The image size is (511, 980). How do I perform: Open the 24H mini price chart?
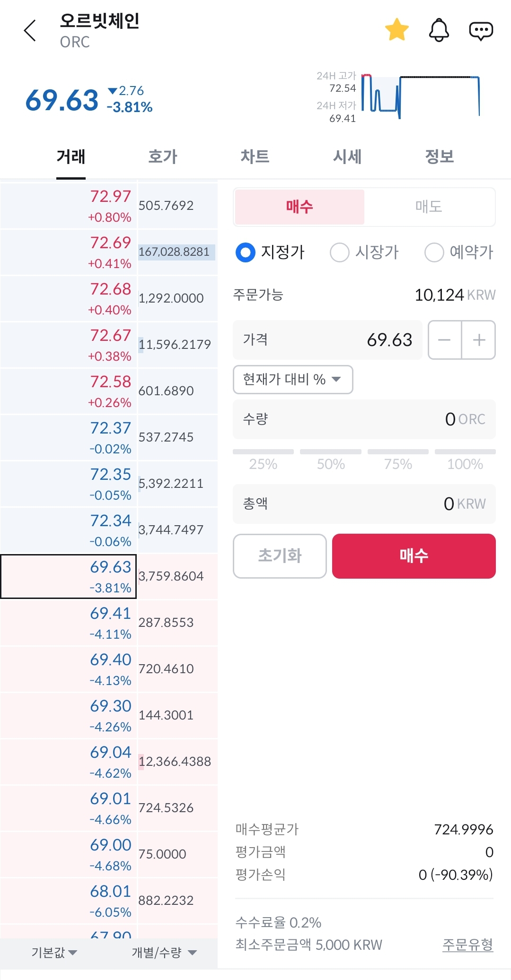tap(420, 96)
